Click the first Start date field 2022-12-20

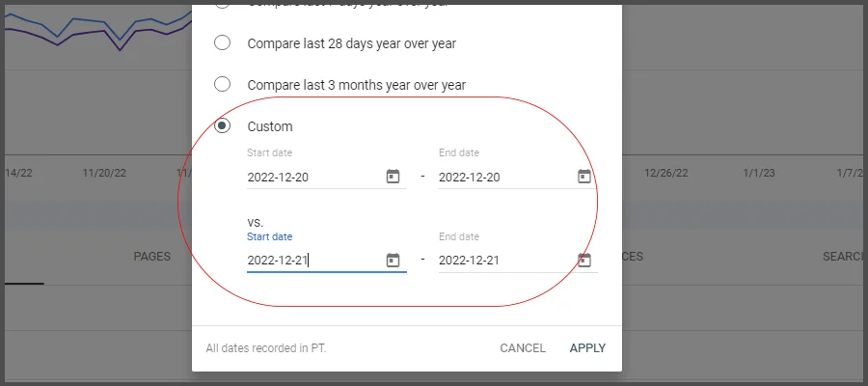click(309, 178)
